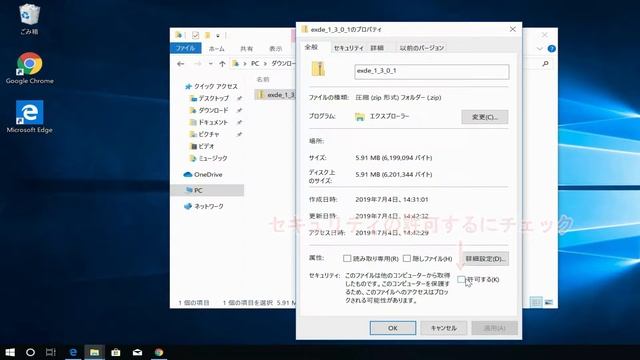Click the 適用 apply button
The image size is (640, 360).
(x=494, y=328)
